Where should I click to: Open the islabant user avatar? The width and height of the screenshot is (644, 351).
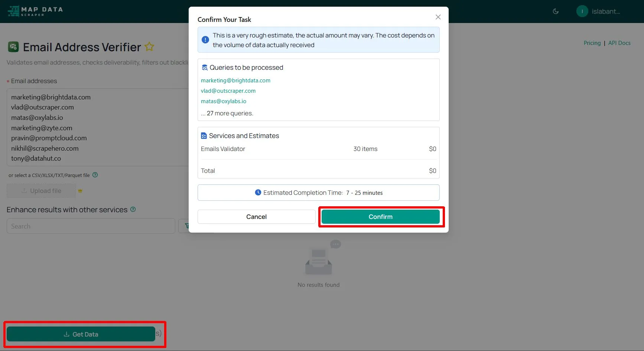582,12
